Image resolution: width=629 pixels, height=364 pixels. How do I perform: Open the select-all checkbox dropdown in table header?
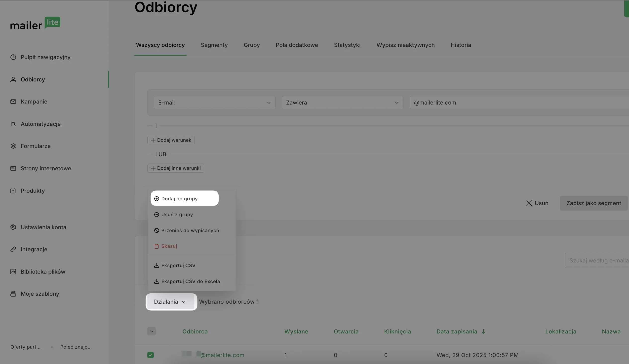[x=152, y=331]
